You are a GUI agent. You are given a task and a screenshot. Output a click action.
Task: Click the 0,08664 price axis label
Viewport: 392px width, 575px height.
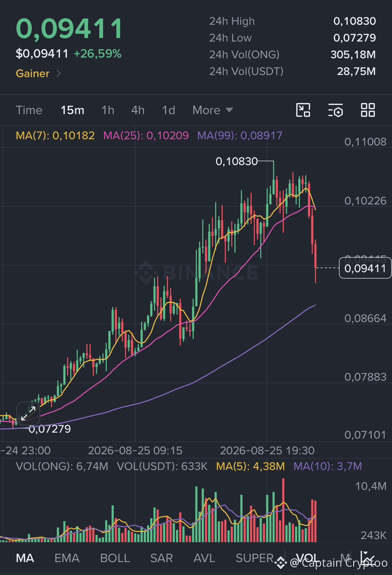pyautogui.click(x=365, y=319)
